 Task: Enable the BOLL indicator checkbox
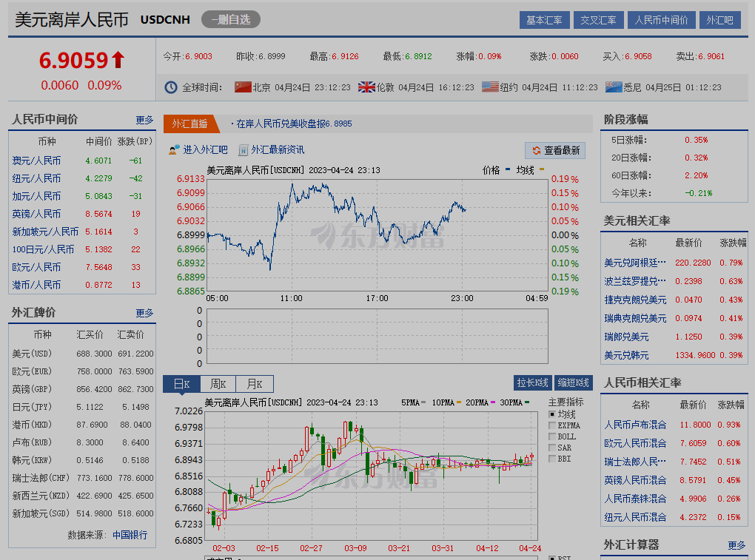[552, 436]
